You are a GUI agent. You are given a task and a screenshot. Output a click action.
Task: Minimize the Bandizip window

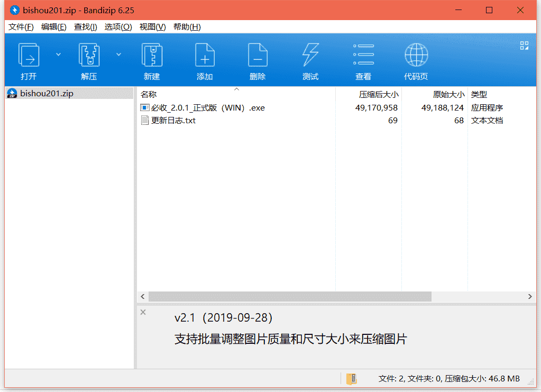(x=459, y=10)
